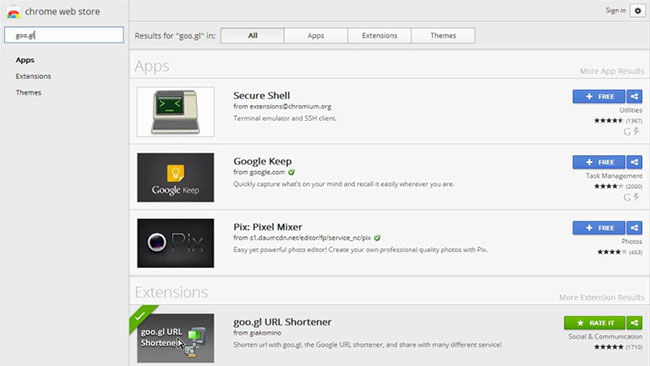Switch to the Extensions results tab
The width and height of the screenshot is (650, 366).
pyautogui.click(x=379, y=36)
